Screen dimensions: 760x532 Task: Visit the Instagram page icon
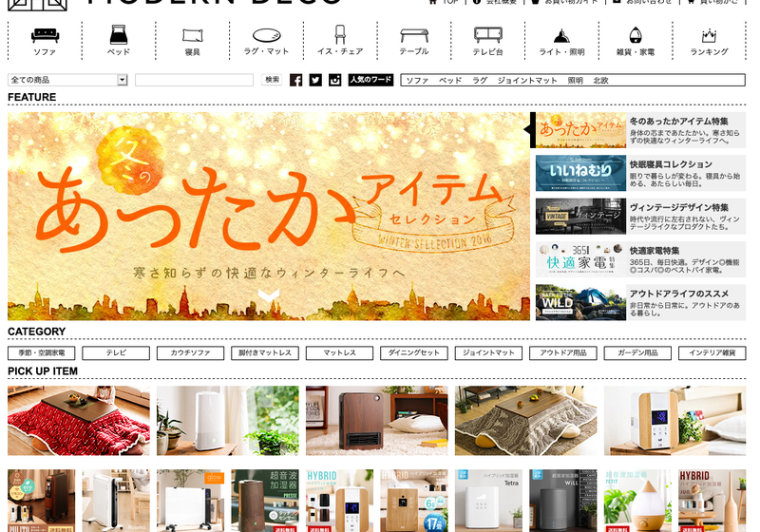pos(335,80)
